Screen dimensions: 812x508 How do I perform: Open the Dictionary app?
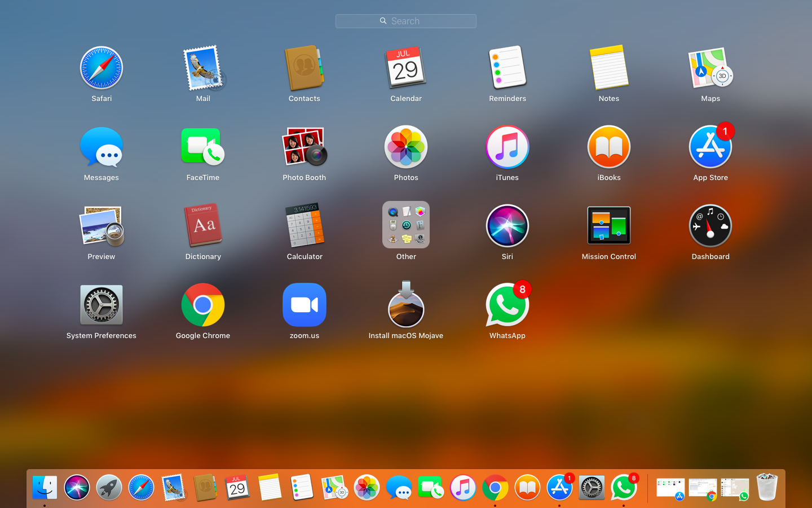point(203,226)
